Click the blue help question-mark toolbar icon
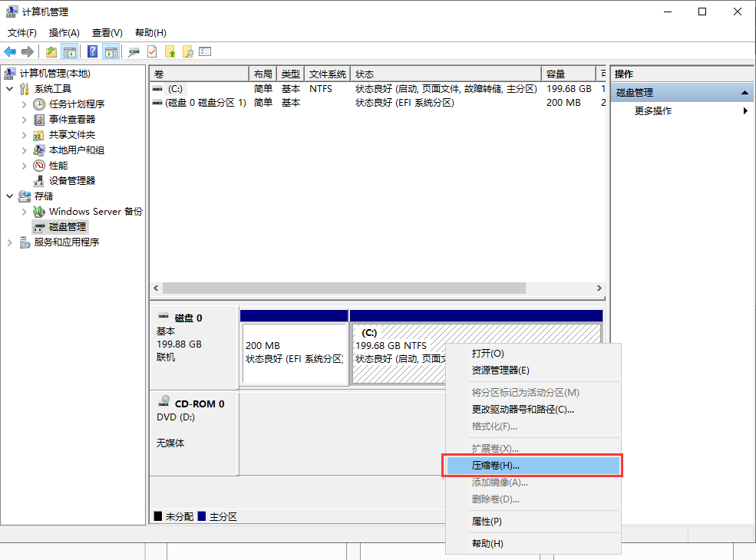Screen dimensions: 756x560 point(92,51)
